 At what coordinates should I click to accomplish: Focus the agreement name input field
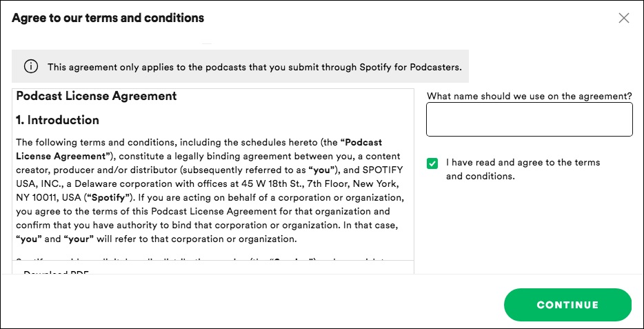click(x=529, y=119)
